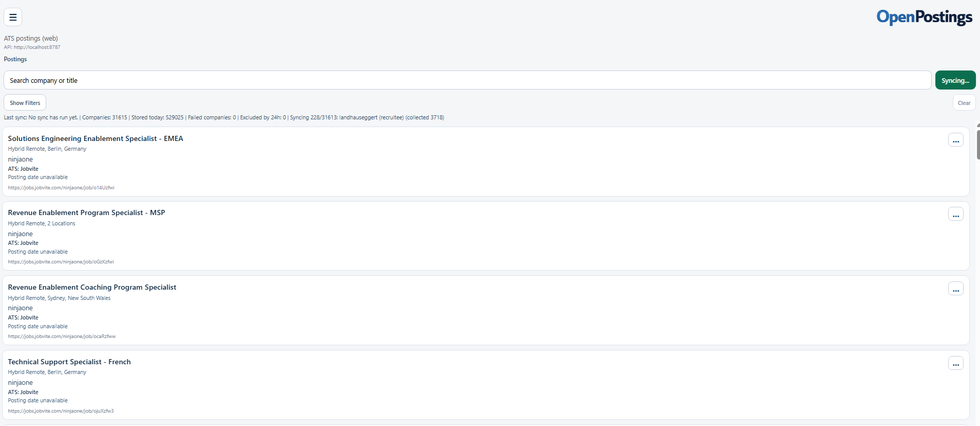
Task: Open options for Revenue Enablement Coaching Program Specialist
Action: click(x=955, y=289)
